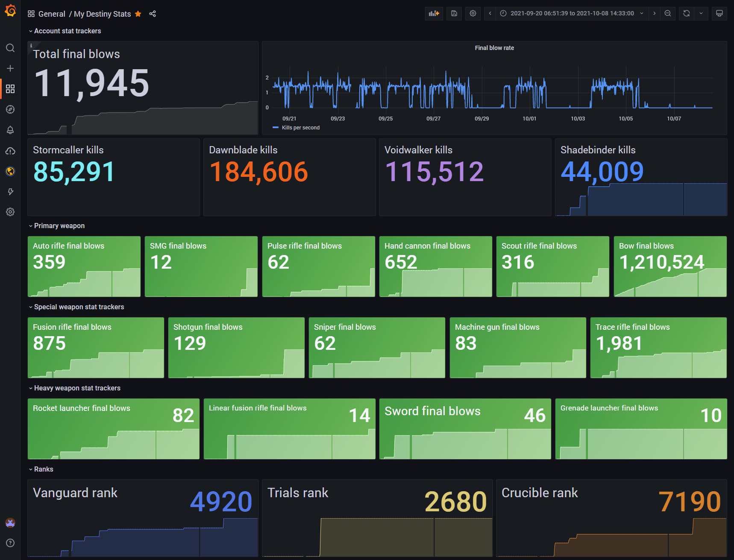Save the dashboard with the disk icon
The width and height of the screenshot is (734, 560).
coord(454,13)
